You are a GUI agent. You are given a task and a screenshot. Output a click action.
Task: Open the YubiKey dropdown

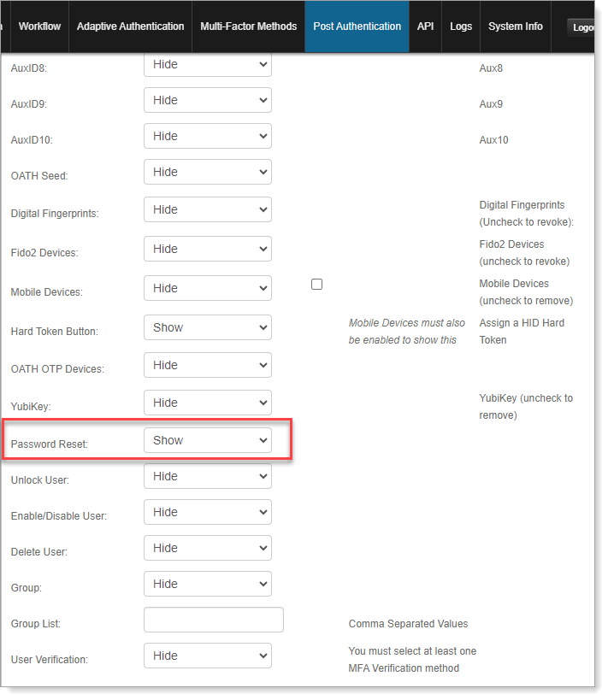click(208, 403)
